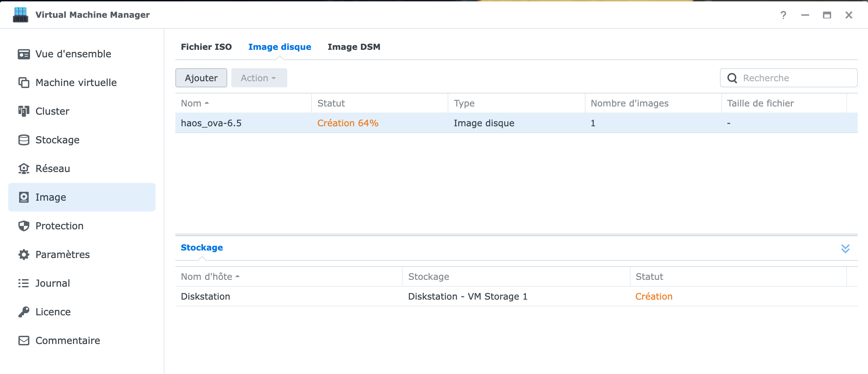Click the Virtual Machine Manager app icon
The width and height of the screenshot is (868, 374).
(x=20, y=15)
